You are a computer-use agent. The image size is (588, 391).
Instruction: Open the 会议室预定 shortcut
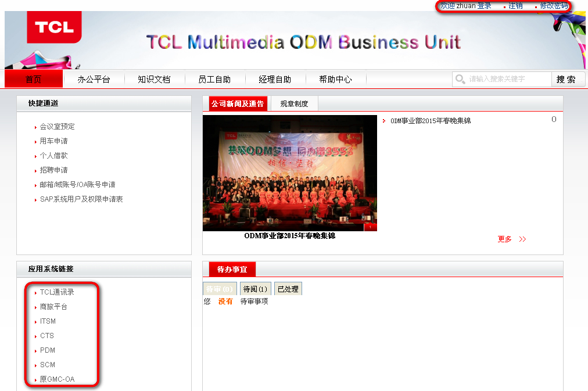click(57, 127)
